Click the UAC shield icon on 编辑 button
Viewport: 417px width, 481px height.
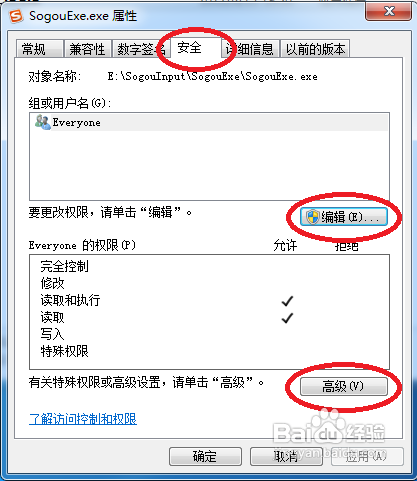point(312,217)
